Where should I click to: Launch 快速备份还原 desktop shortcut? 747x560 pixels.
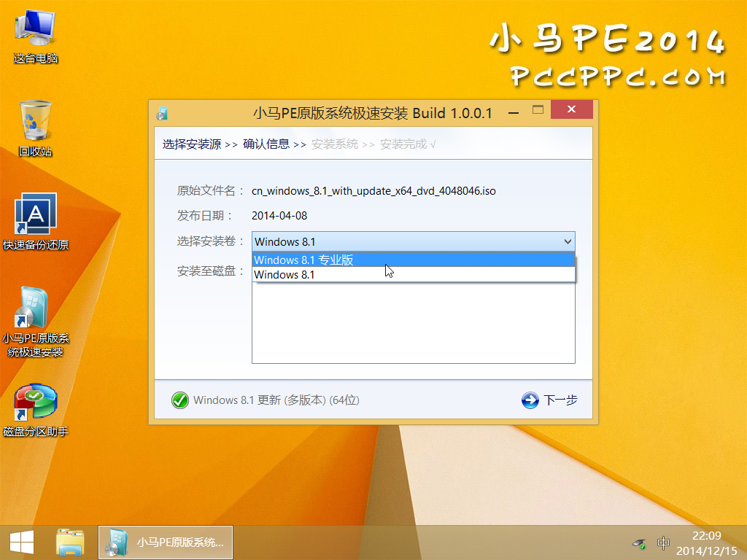click(x=35, y=222)
